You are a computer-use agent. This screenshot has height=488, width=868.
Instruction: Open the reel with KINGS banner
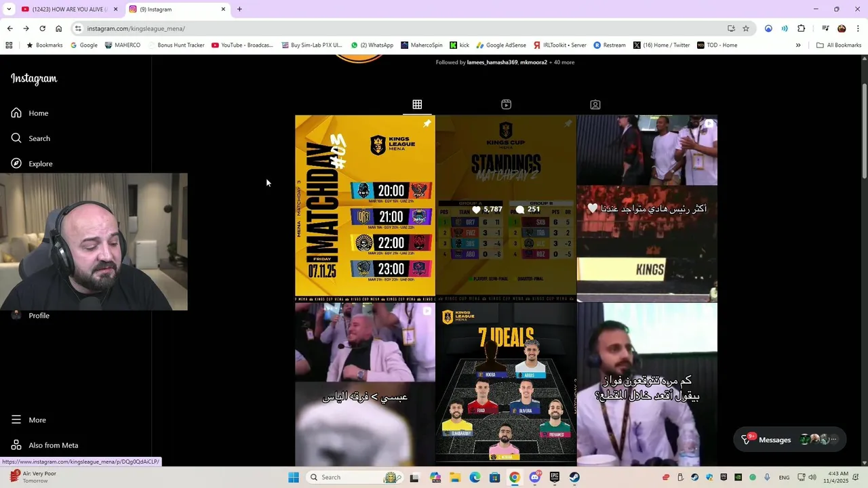(x=647, y=207)
